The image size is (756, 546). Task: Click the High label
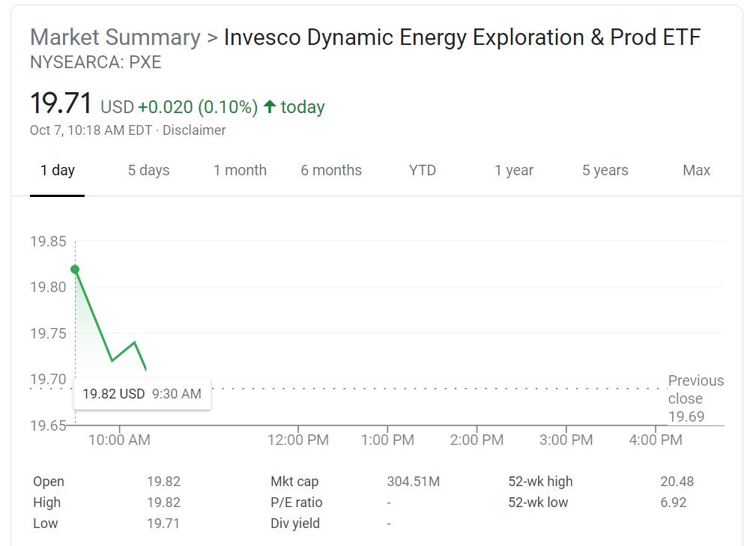pos(46,502)
